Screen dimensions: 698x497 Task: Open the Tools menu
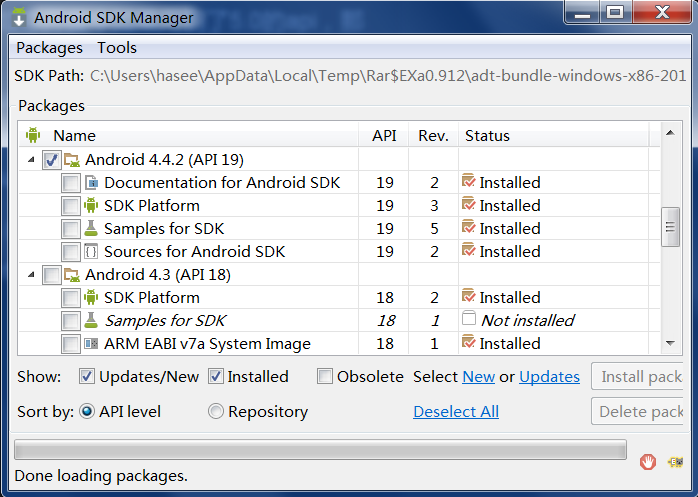tap(117, 48)
